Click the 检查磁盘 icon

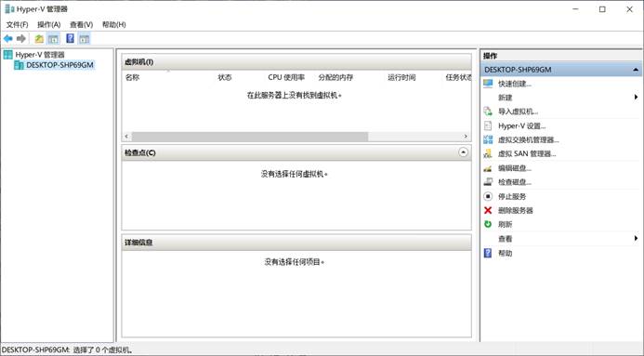[x=488, y=181]
